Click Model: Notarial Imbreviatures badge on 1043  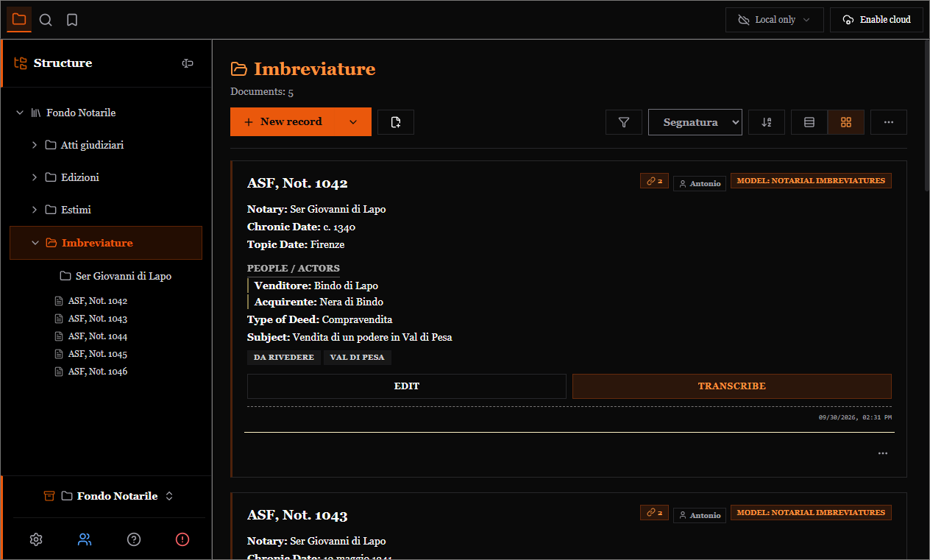pyautogui.click(x=811, y=513)
